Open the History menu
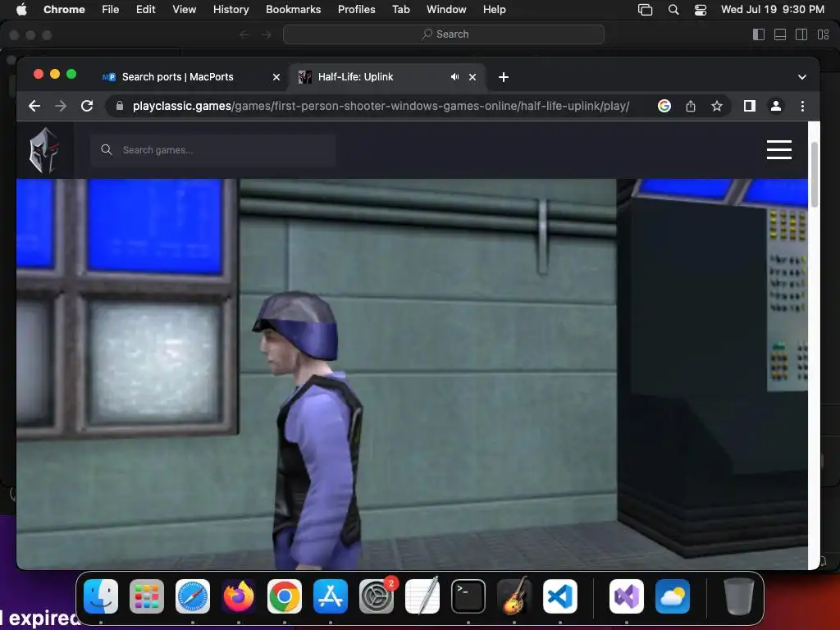 coord(231,9)
